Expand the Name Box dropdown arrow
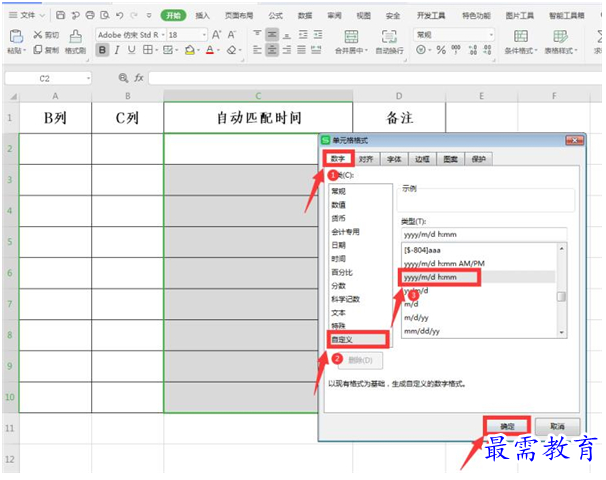Image resolution: width=606 pixels, height=480 pixels. click(89, 78)
